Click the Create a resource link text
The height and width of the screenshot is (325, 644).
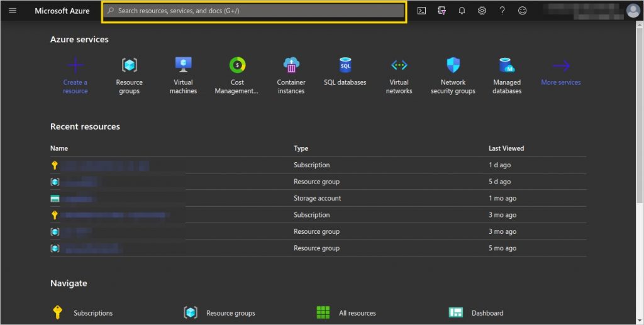click(75, 87)
